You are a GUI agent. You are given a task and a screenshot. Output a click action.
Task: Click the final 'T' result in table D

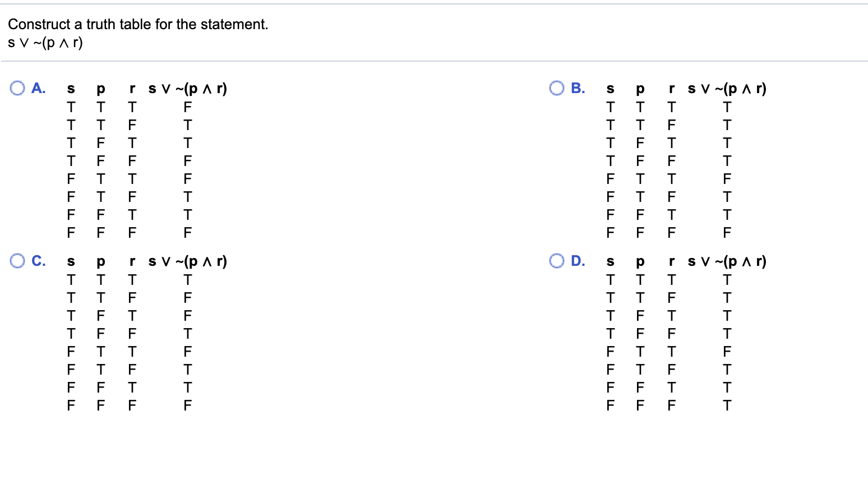[727, 405]
